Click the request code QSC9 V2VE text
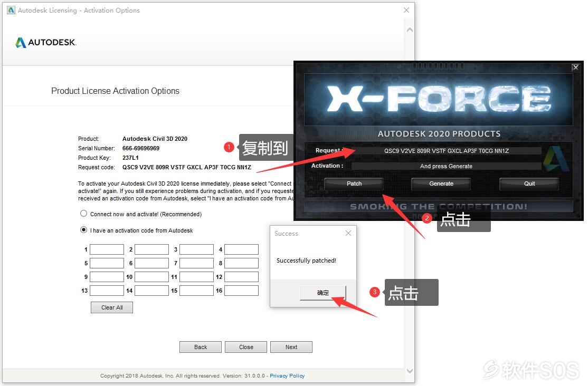The height and width of the screenshot is (386, 588). click(187, 167)
